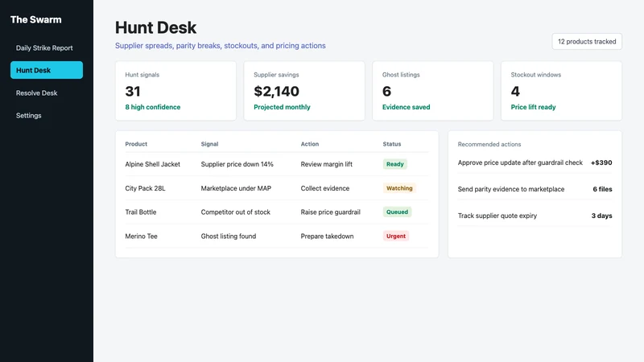Select Hunt Desk in the sidebar

tap(47, 70)
